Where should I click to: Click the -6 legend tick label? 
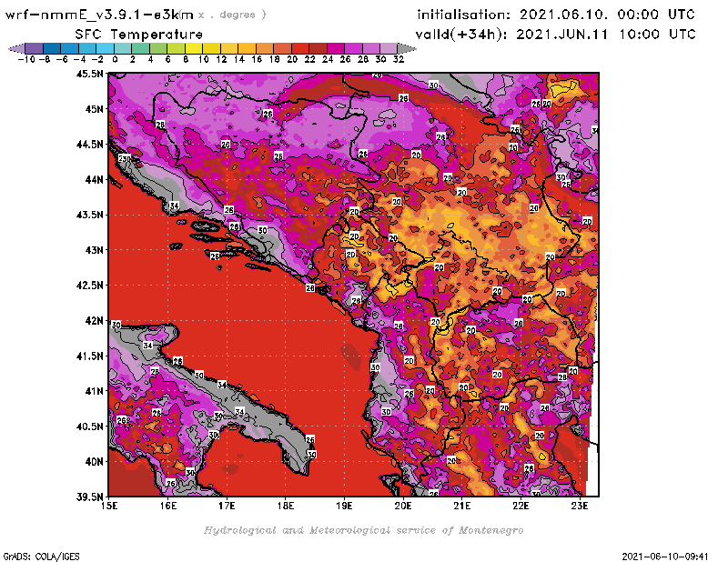[62, 59]
